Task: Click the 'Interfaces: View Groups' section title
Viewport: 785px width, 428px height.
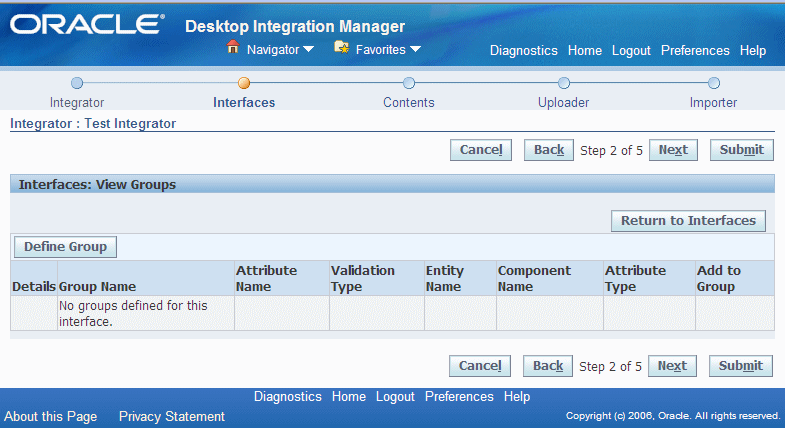Action: pyautogui.click(x=97, y=185)
